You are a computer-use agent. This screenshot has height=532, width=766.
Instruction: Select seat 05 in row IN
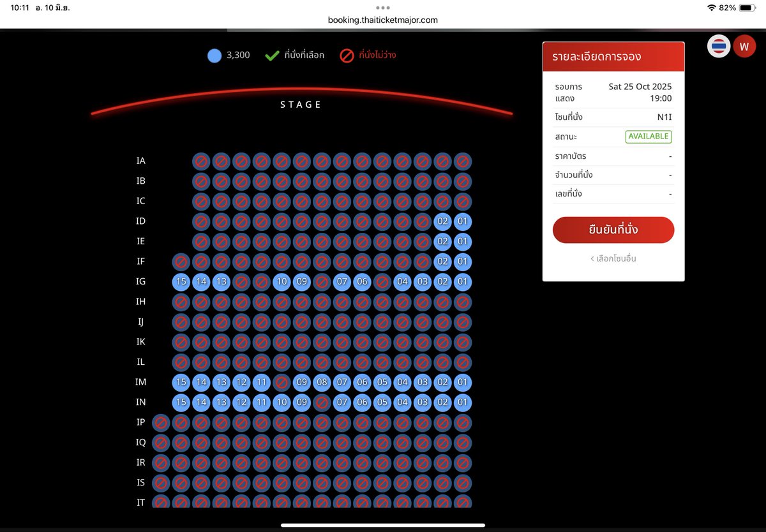point(382,403)
